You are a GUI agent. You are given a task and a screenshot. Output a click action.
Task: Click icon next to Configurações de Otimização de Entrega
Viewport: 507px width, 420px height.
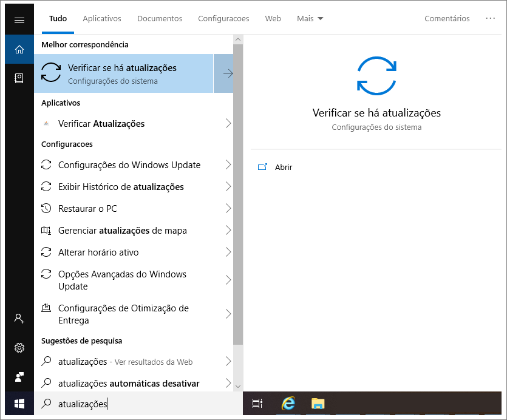(46, 308)
